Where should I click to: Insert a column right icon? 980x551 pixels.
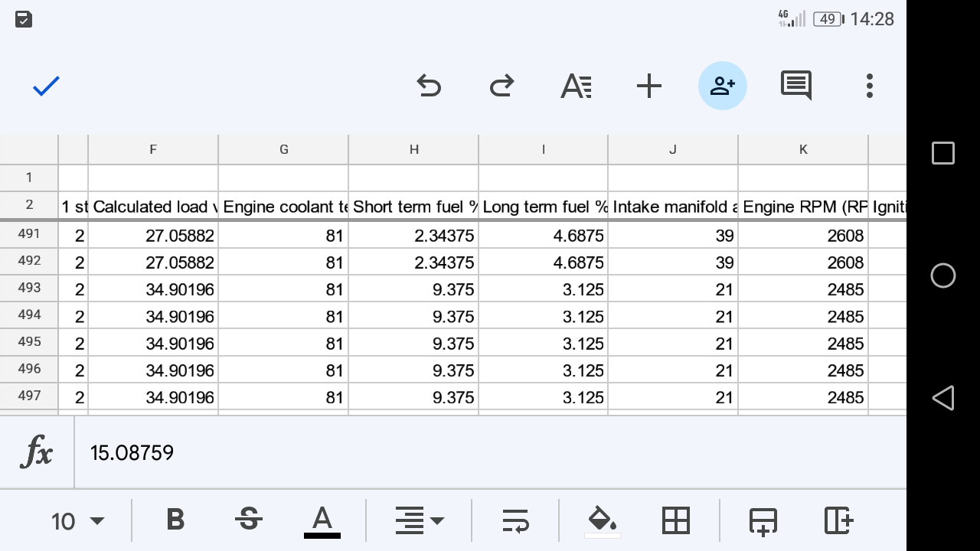pyautogui.click(x=838, y=520)
